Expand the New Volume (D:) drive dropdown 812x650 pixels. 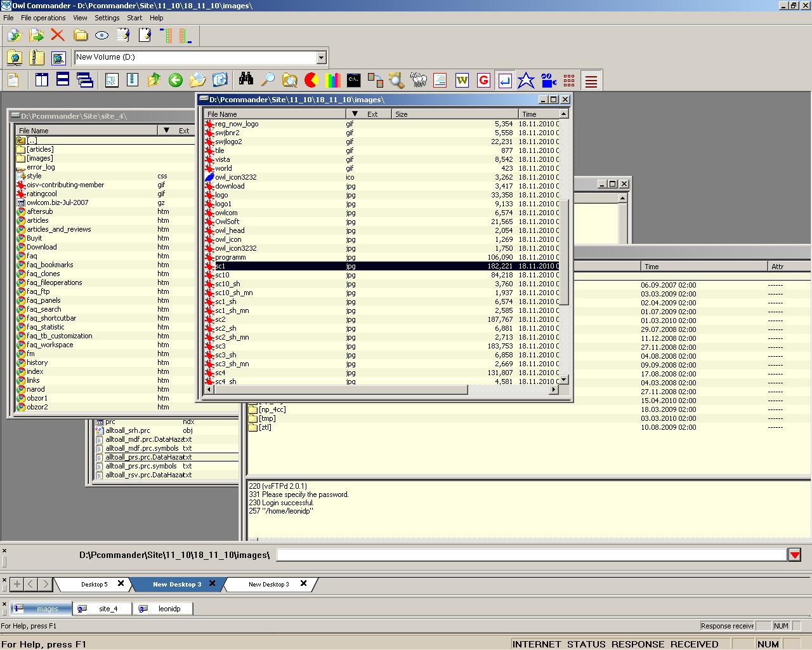click(x=321, y=58)
